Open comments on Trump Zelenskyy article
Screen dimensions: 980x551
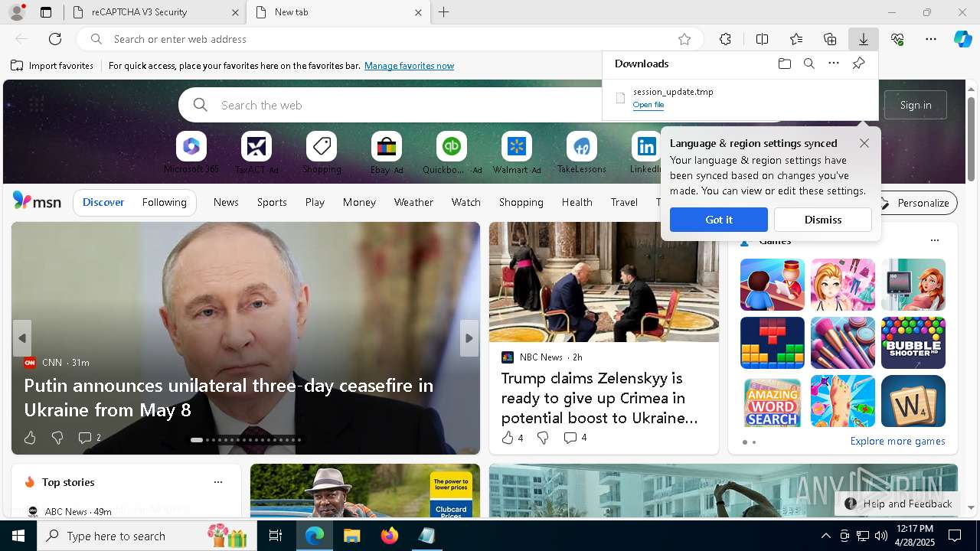pyautogui.click(x=575, y=438)
